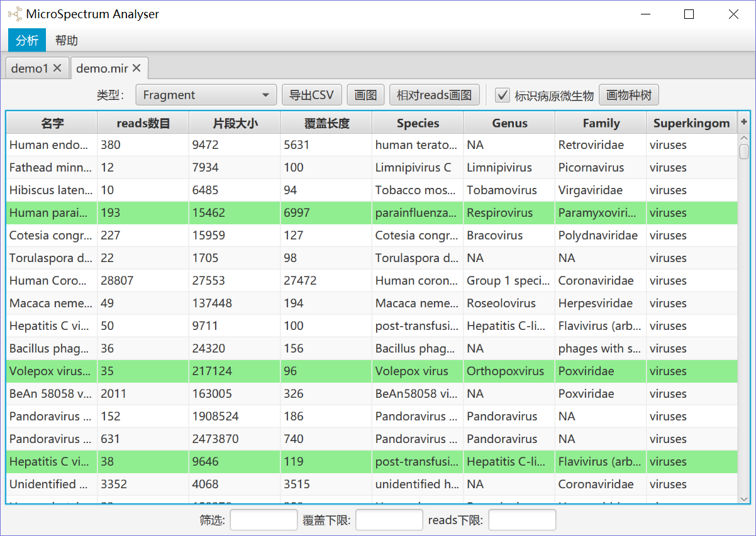Open the 帮助 menu
This screenshot has width=756, height=536.
click(67, 41)
